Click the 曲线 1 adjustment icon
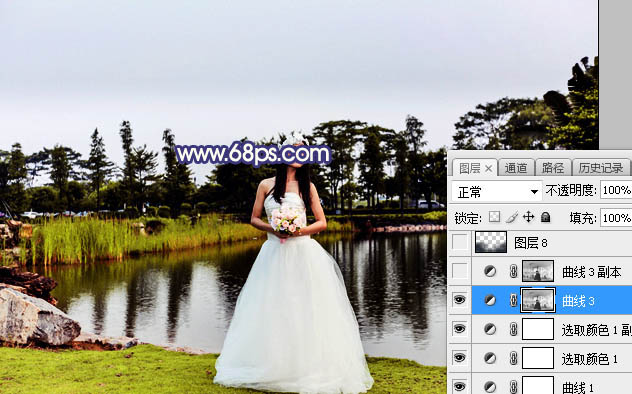The height and width of the screenshot is (394, 632). point(490,387)
